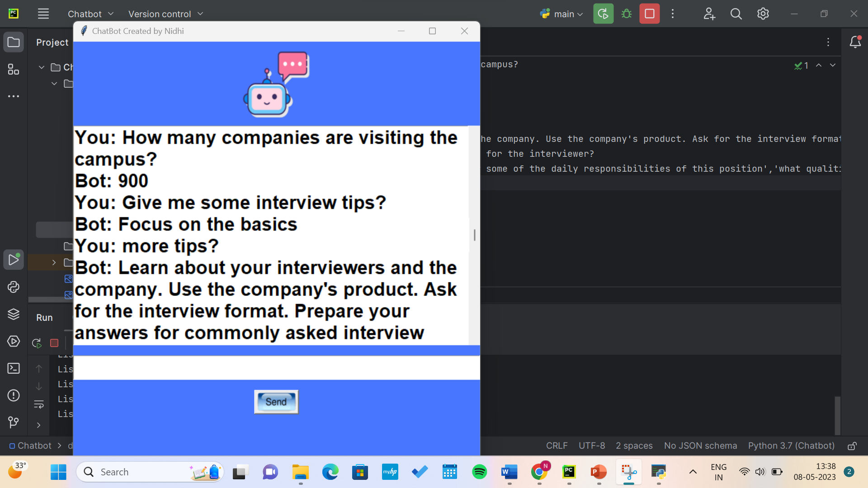
Task: Open Python Console tool window icon
Action: click(x=14, y=287)
